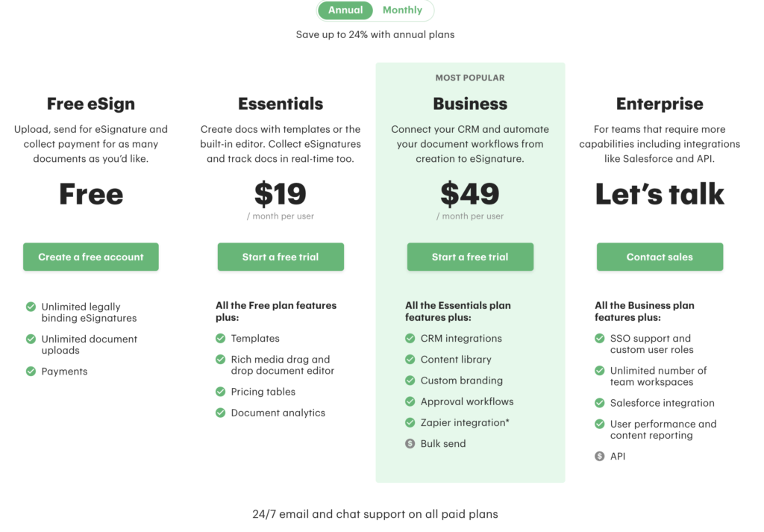This screenshot has height=532, width=764.
Task: Click Contact sales button
Action: (x=660, y=257)
